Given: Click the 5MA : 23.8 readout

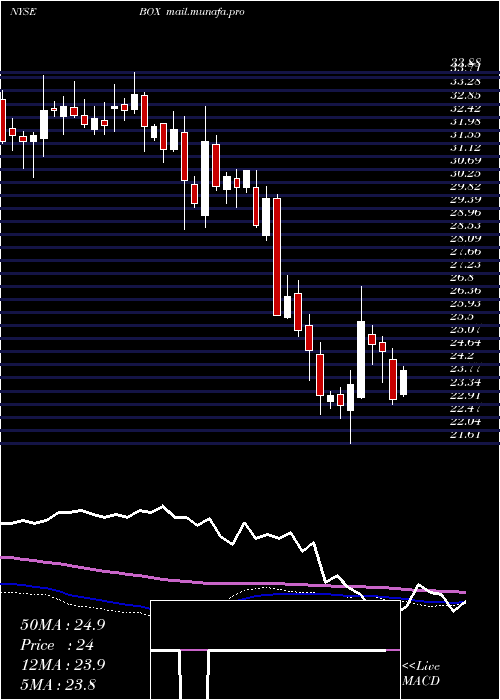Looking at the screenshot, I should click(58, 684).
